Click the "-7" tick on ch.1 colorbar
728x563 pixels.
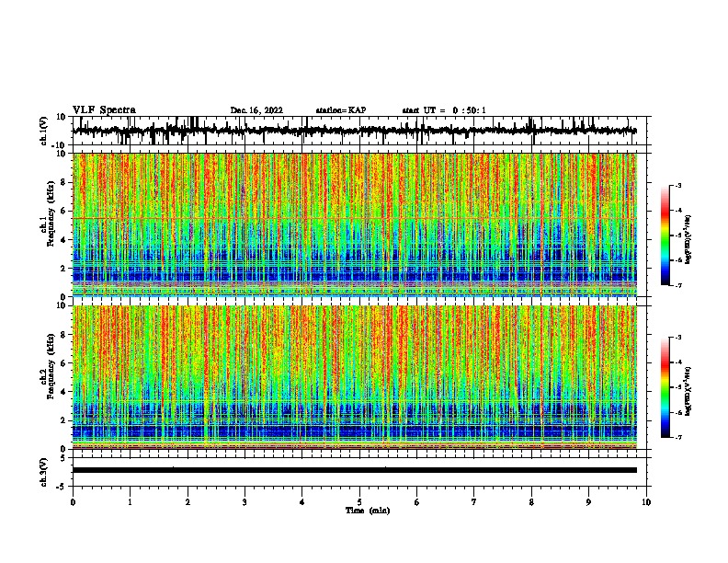(677, 285)
